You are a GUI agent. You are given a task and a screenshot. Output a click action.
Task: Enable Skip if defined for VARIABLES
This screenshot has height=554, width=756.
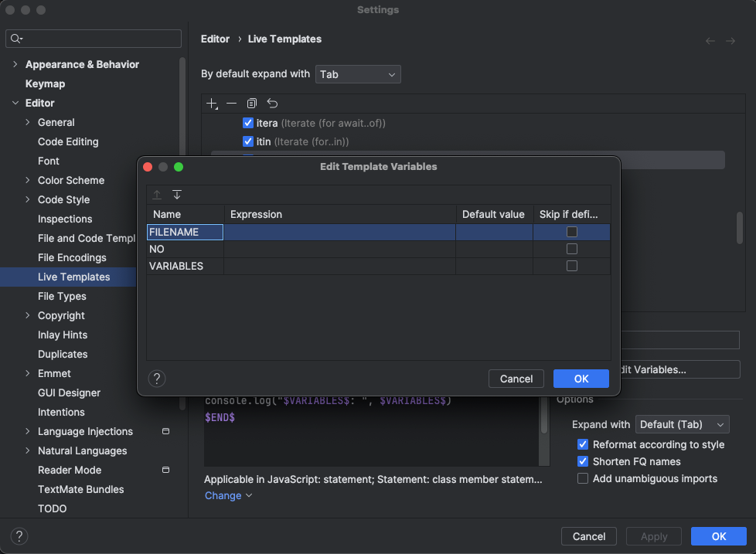572,266
